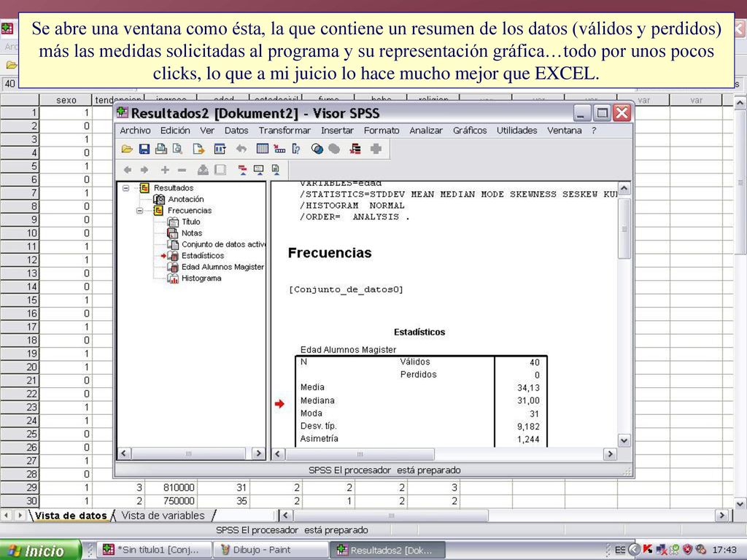
Task: Click the sexo column header in data editor
Action: pos(66,100)
